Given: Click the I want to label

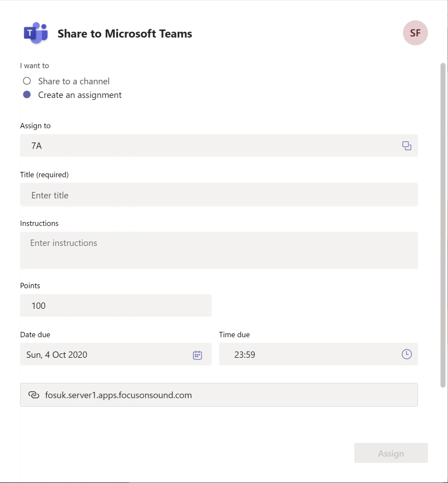Looking at the screenshot, I should 35,66.
